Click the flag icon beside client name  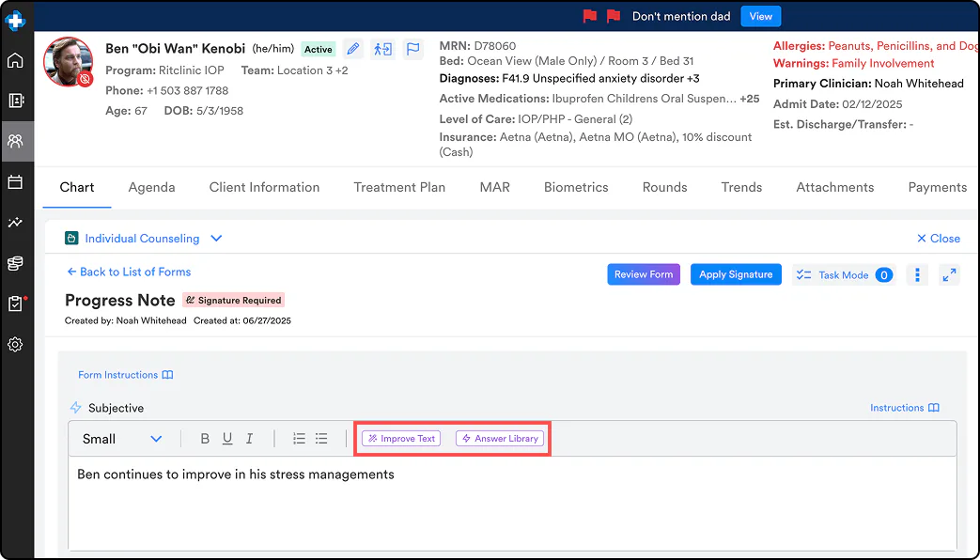(x=412, y=49)
